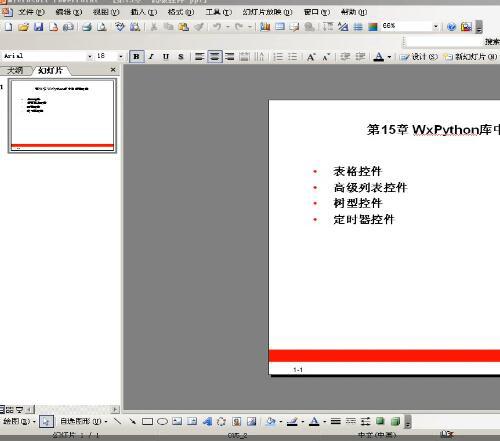Toggle bulleted list formatting

click(293, 57)
